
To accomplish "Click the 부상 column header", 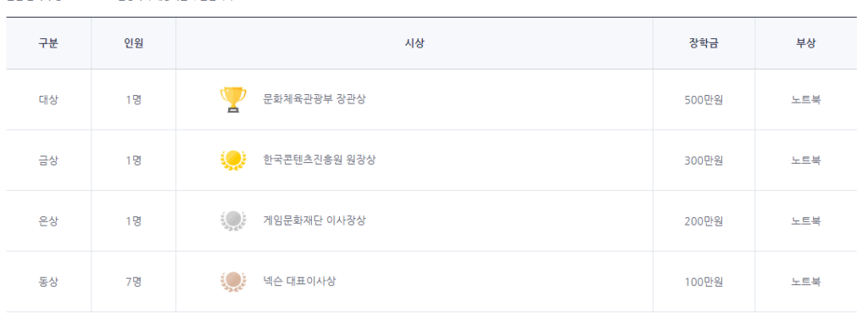I will pos(805,44).
